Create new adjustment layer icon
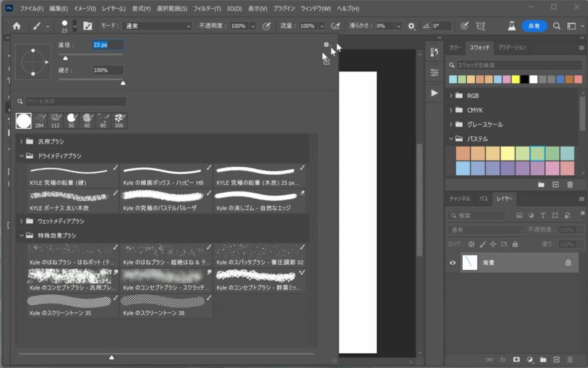This screenshot has width=588, height=368. point(529,359)
